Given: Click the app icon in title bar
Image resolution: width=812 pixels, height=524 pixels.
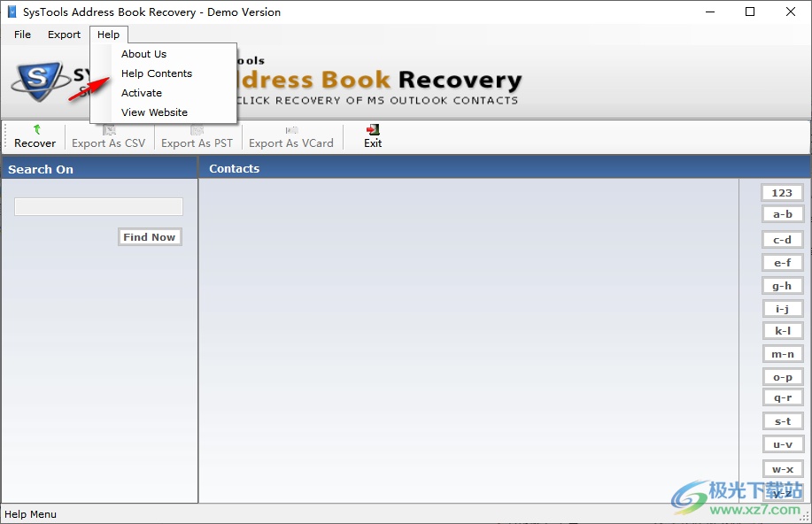Looking at the screenshot, I should tap(12, 12).
